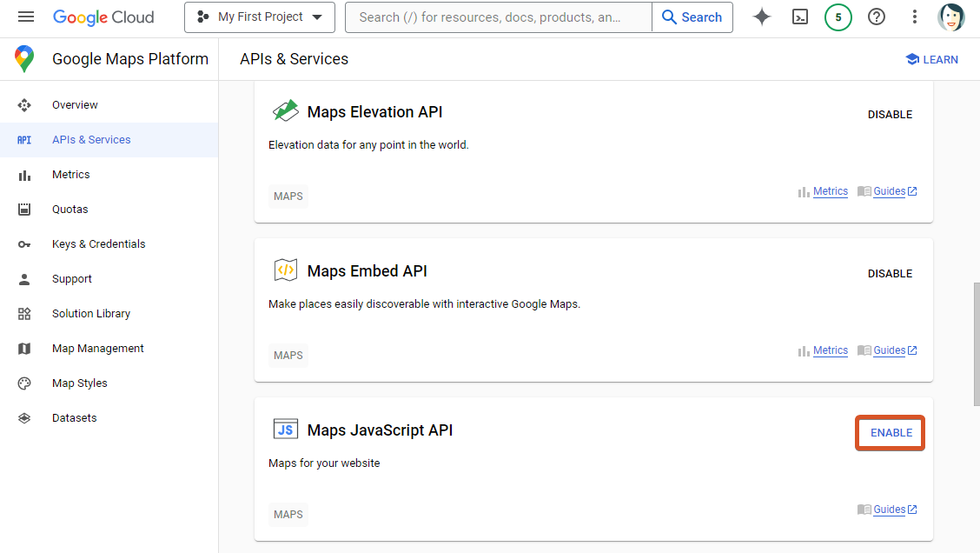
Task: Click the magnifier icon in Search button
Action: [669, 17]
